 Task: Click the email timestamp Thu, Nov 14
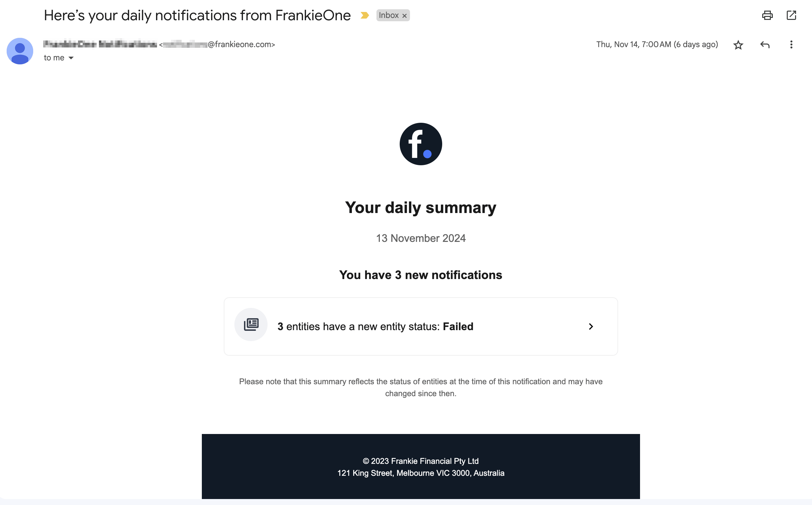[657, 44]
